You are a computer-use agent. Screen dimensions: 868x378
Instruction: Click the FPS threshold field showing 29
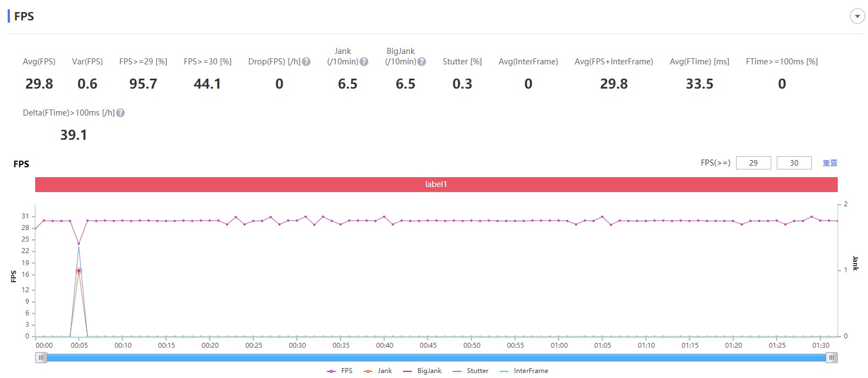(x=753, y=163)
